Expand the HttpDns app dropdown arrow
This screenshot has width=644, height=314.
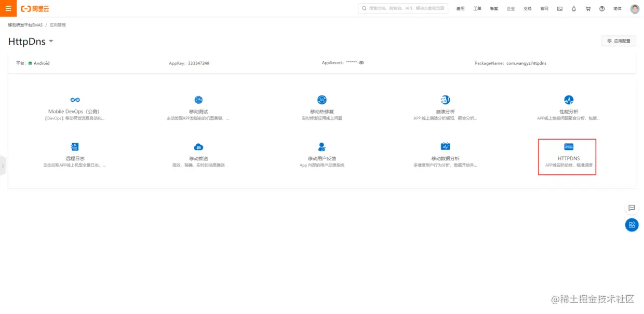click(51, 42)
